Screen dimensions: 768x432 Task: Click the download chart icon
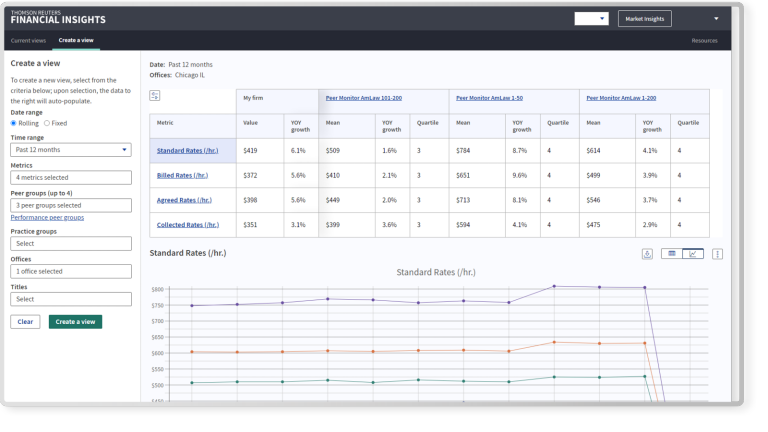click(648, 254)
